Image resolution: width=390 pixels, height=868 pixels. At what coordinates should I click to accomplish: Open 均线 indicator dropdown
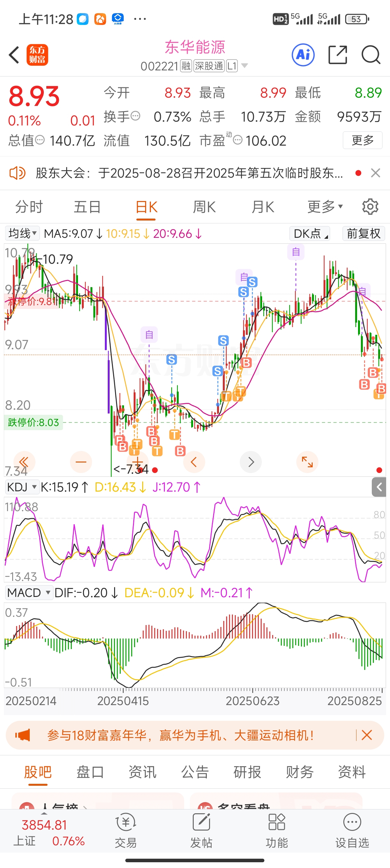(22, 233)
